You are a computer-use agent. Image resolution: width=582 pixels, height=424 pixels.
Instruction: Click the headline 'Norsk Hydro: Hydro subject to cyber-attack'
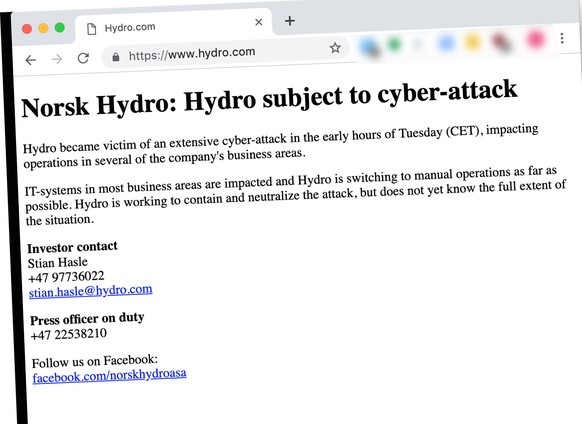(269, 99)
